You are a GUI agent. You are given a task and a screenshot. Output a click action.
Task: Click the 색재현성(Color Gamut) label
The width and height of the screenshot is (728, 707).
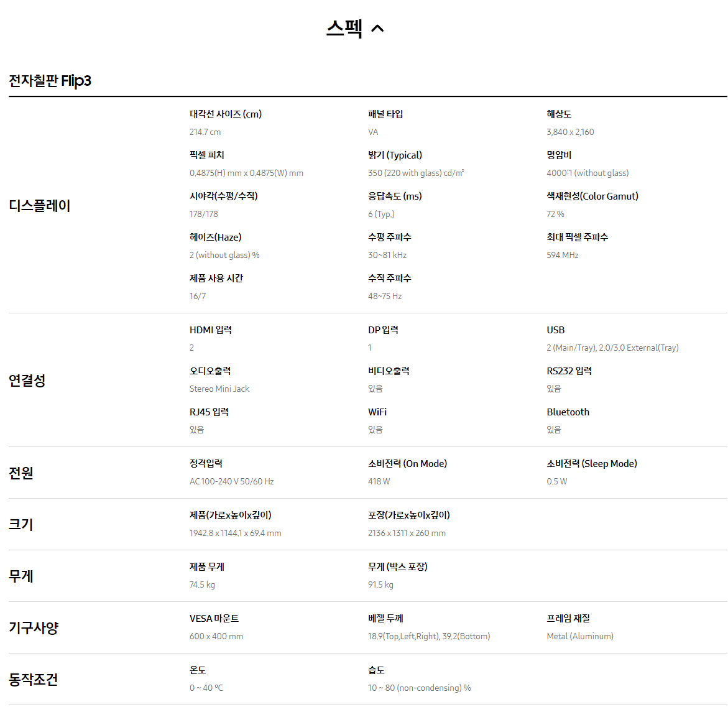(x=592, y=196)
